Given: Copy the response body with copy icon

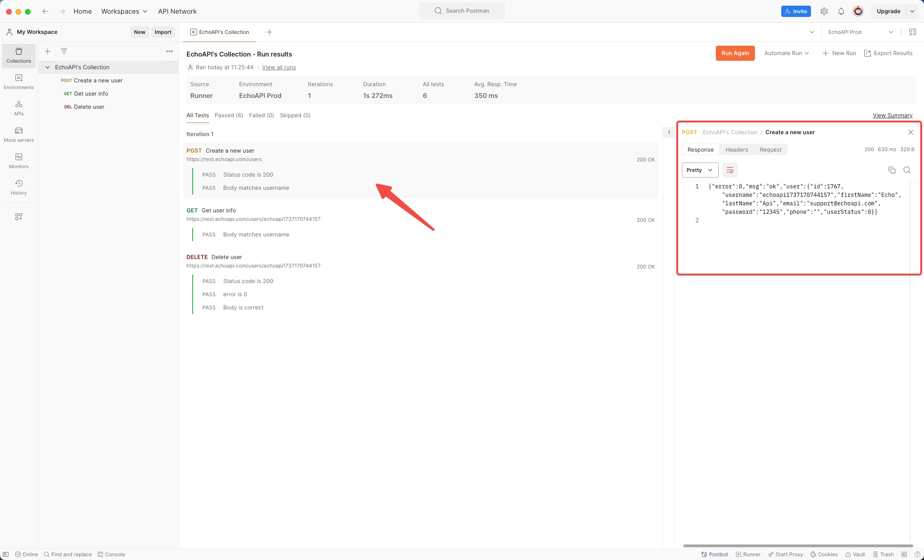Looking at the screenshot, I should [x=892, y=170].
